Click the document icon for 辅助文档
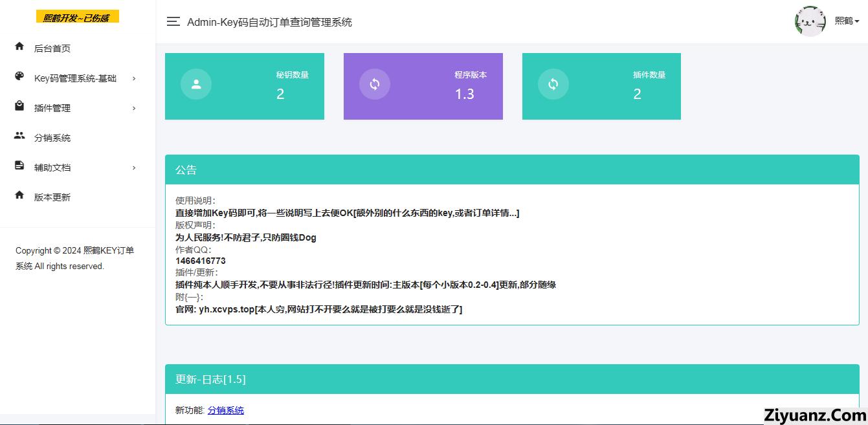 point(19,166)
